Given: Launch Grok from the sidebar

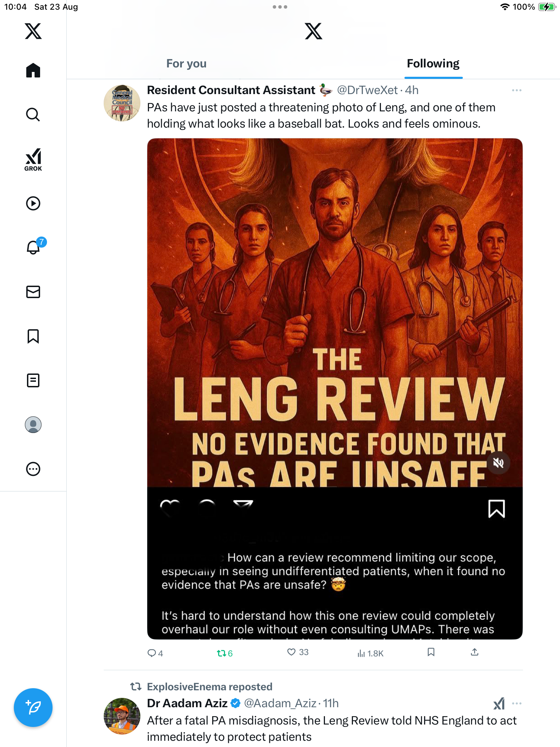Looking at the screenshot, I should (x=33, y=159).
